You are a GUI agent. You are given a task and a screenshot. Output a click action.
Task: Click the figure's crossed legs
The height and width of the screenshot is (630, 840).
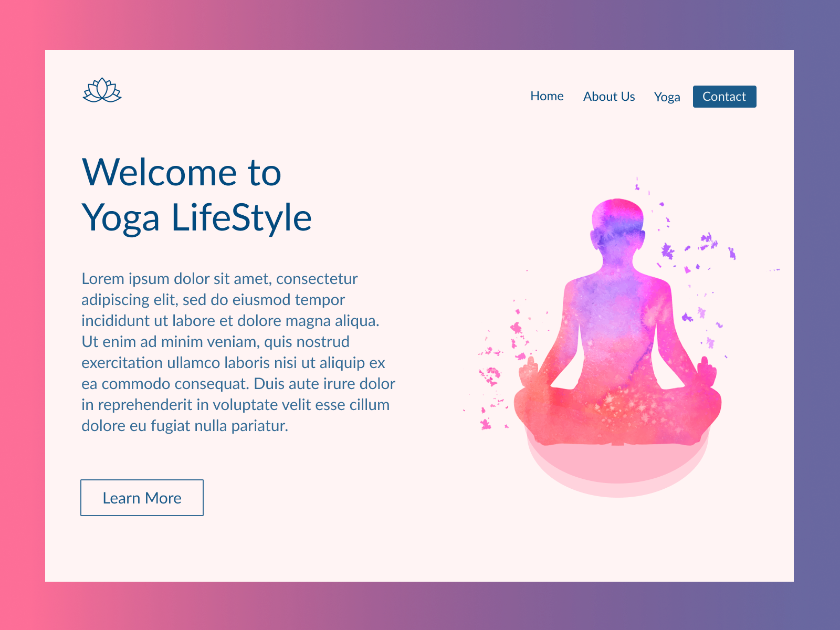tap(617, 415)
